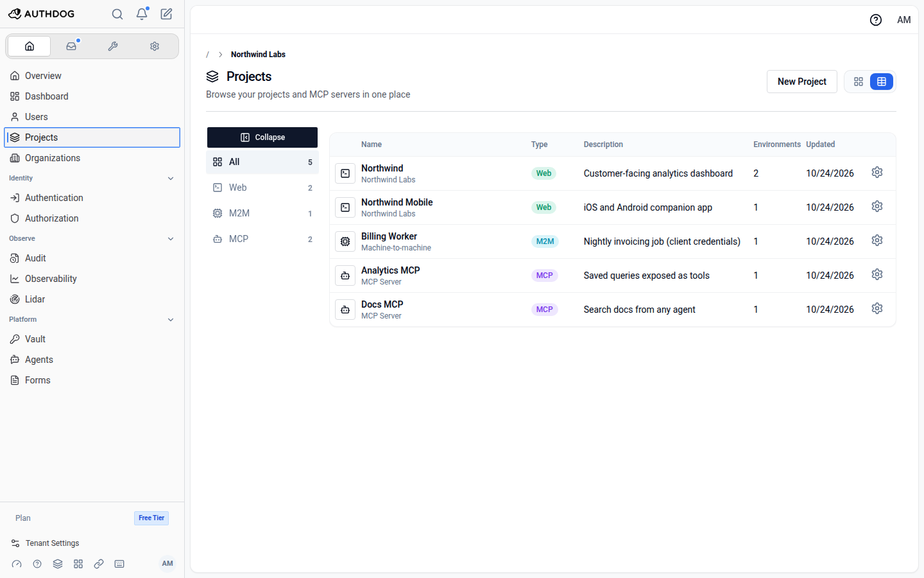Viewport: 924px width, 578px height.
Task: Click the compose/edit icon beside the bell
Action: point(166,14)
